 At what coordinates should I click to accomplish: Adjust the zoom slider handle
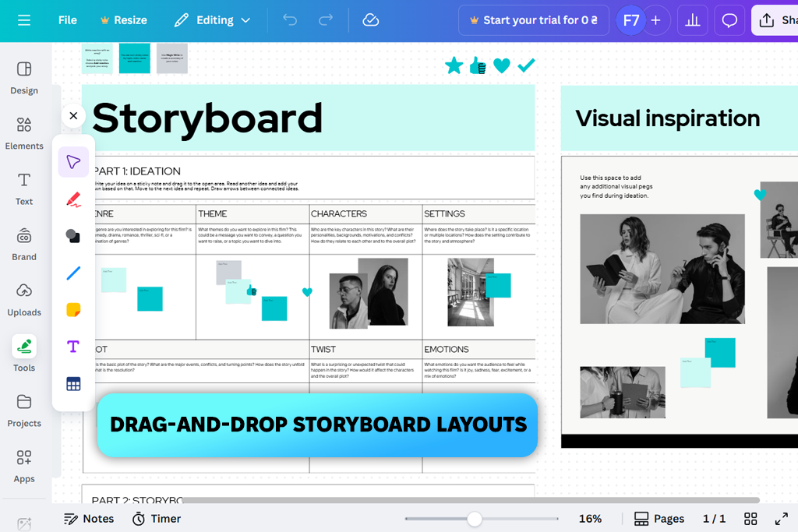[475, 519]
